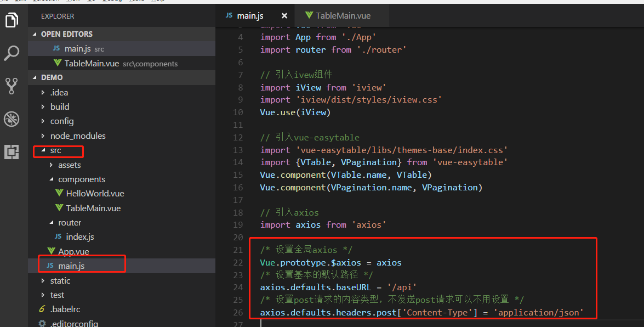Click the Debug icon in activity bar
This screenshot has width=644, height=327.
click(12, 119)
